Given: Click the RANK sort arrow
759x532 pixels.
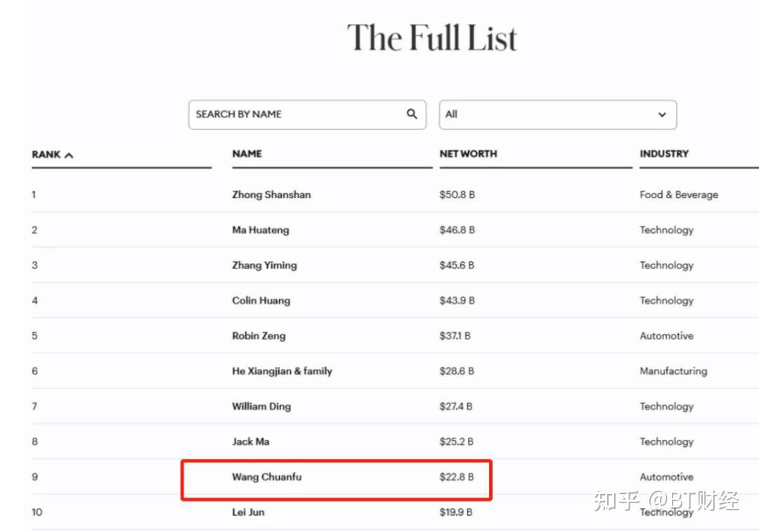Looking at the screenshot, I should pyautogui.click(x=68, y=155).
